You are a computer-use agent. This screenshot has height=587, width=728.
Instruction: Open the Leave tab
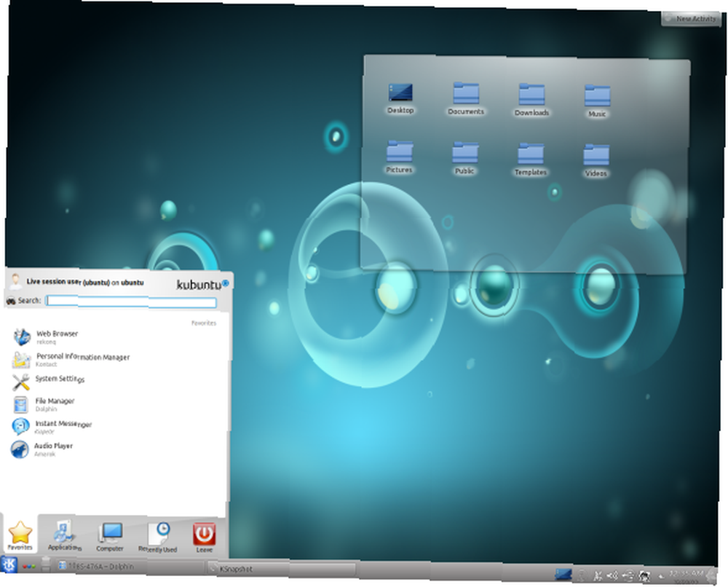(x=205, y=537)
